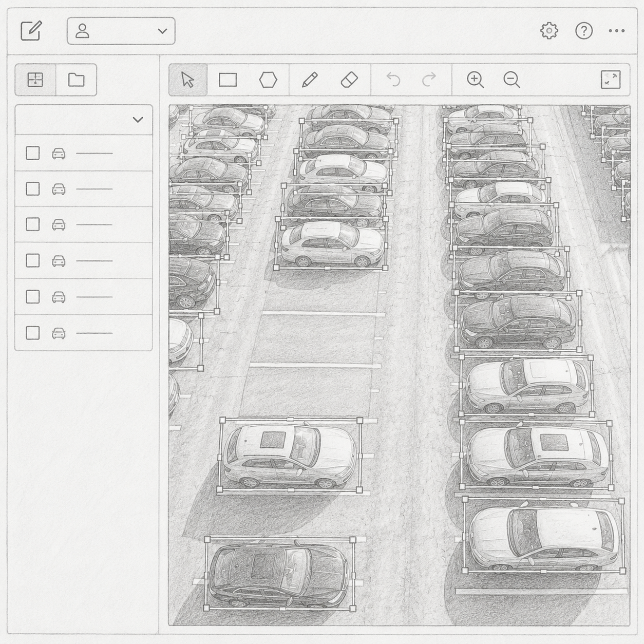Switch to the layout grid tab
This screenshot has height=644, width=644.
tap(35, 80)
